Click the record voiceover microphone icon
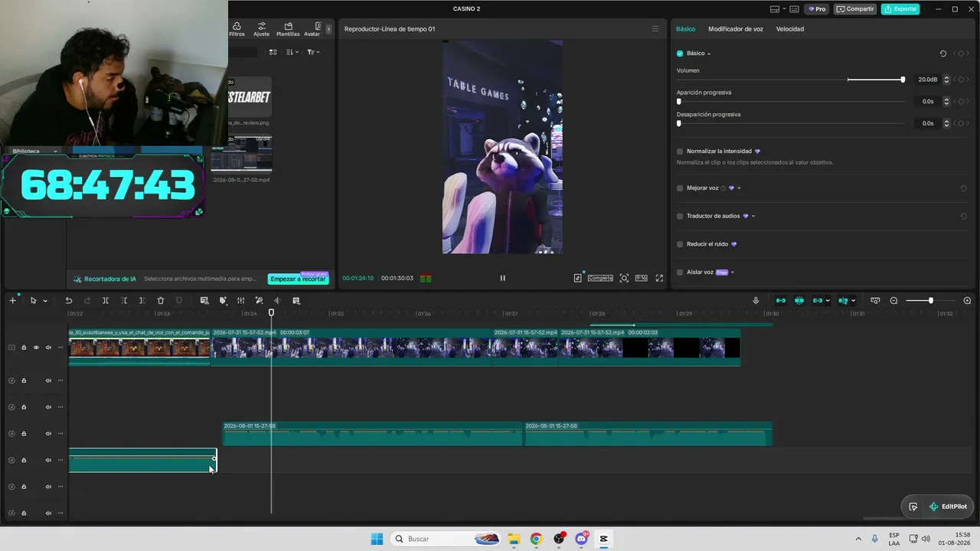The height and width of the screenshot is (551, 980). (x=756, y=301)
